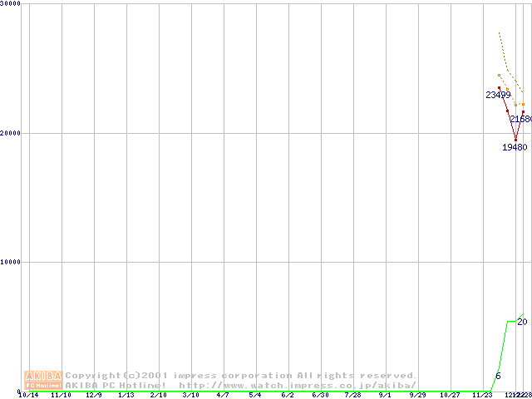Select the 6/30 date on the x-axis

click(320, 395)
